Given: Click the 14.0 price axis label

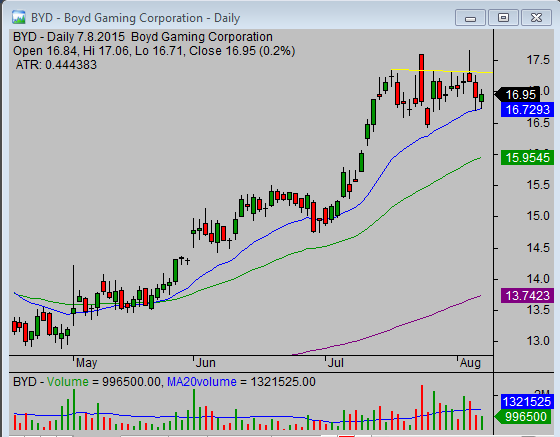Looking at the screenshot, I should click(538, 279).
